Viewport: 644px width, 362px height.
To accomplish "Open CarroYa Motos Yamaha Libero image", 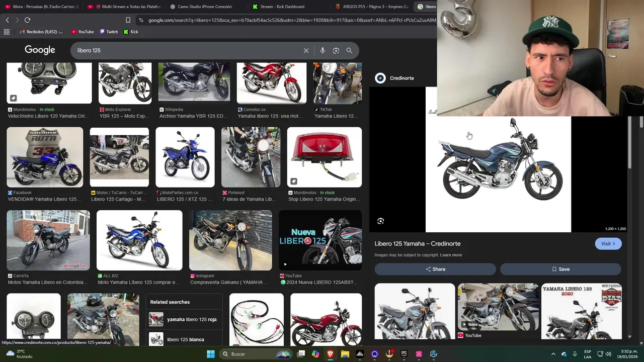I will click(x=48, y=240).
